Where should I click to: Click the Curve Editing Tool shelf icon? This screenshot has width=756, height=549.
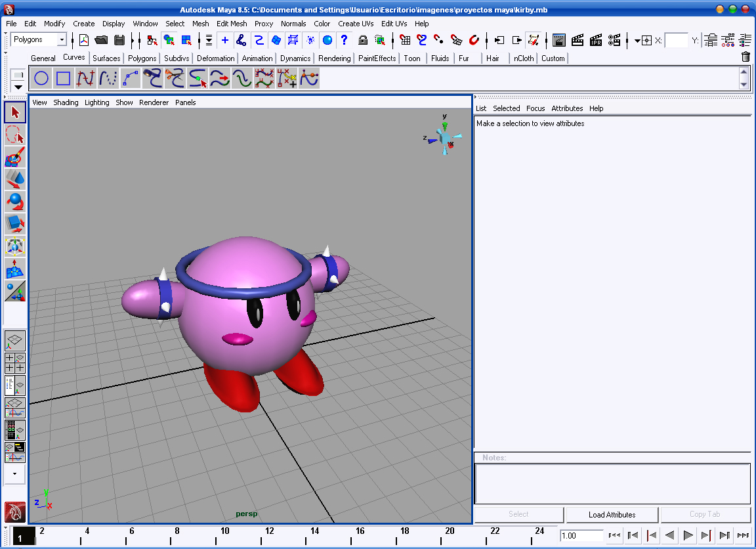click(x=308, y=78)
